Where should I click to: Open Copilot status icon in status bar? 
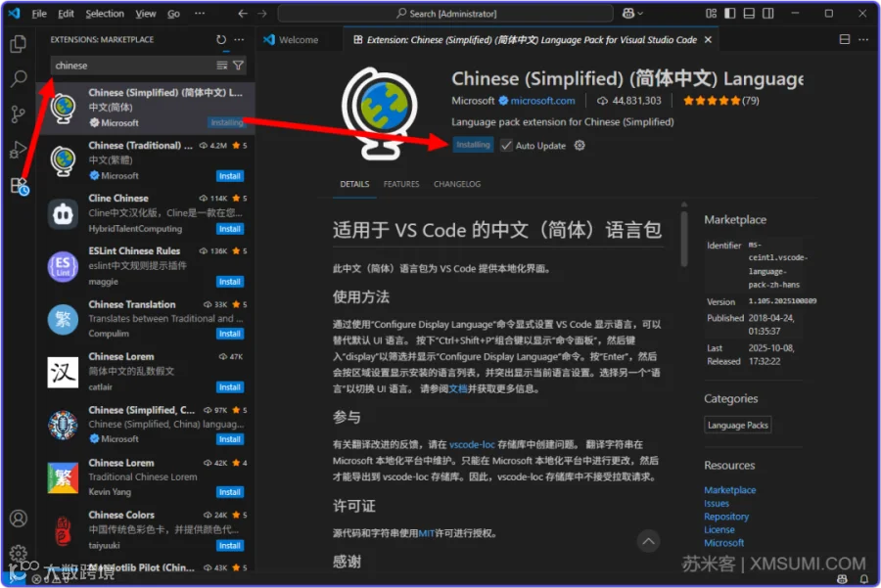842,578
